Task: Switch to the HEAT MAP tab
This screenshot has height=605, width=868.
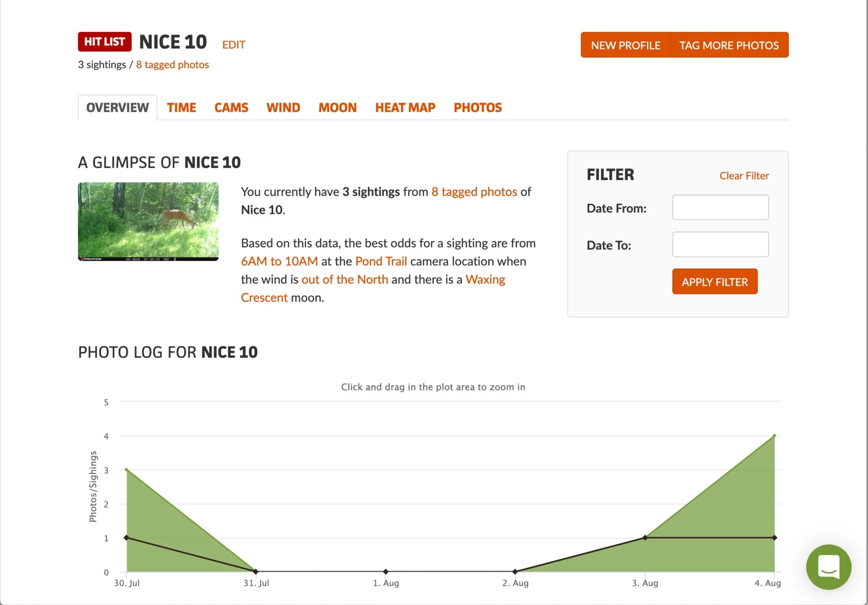Action: (405, 108)
